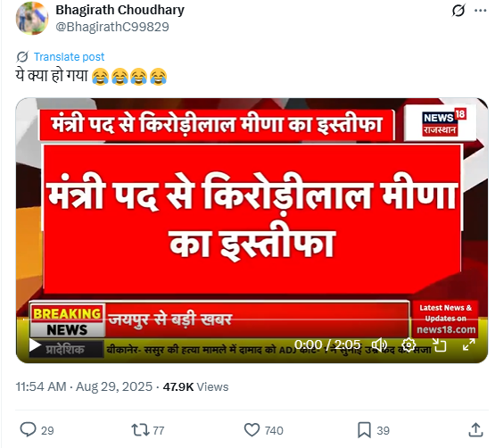Bookmark this post
495x448 pixels.
[x=364, y=430]
